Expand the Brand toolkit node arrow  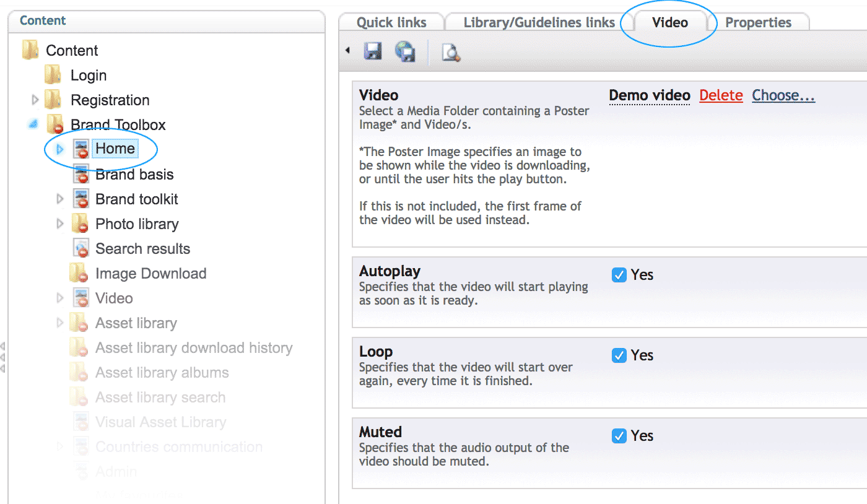(60, 199)
